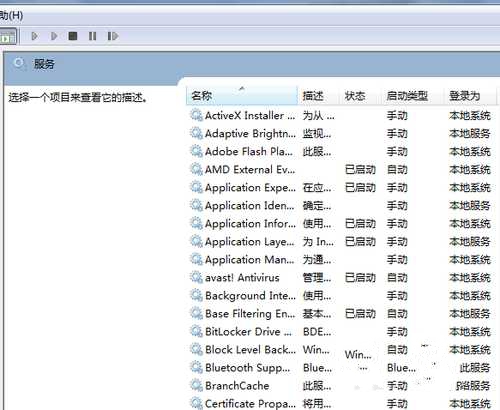Click the gear icon of Block Level Backup
This screenshot has width=500, height=410.
point(196,349)
